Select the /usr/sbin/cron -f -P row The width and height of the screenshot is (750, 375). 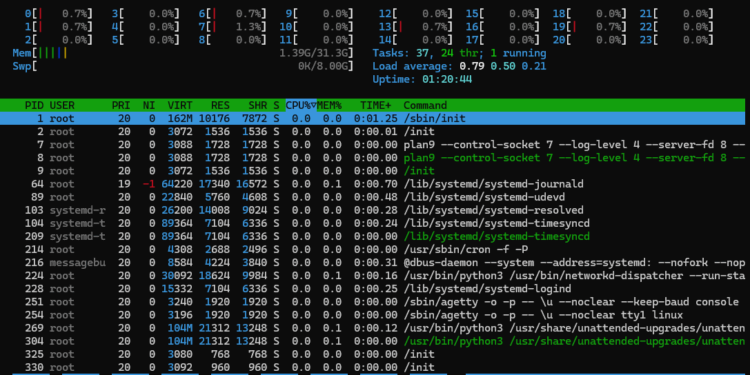(373, 249)
